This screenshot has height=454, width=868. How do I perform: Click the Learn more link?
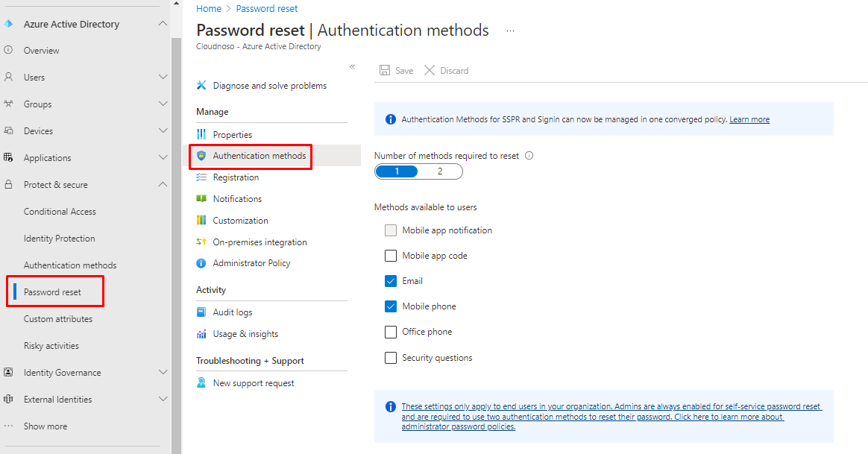(749, 119)
